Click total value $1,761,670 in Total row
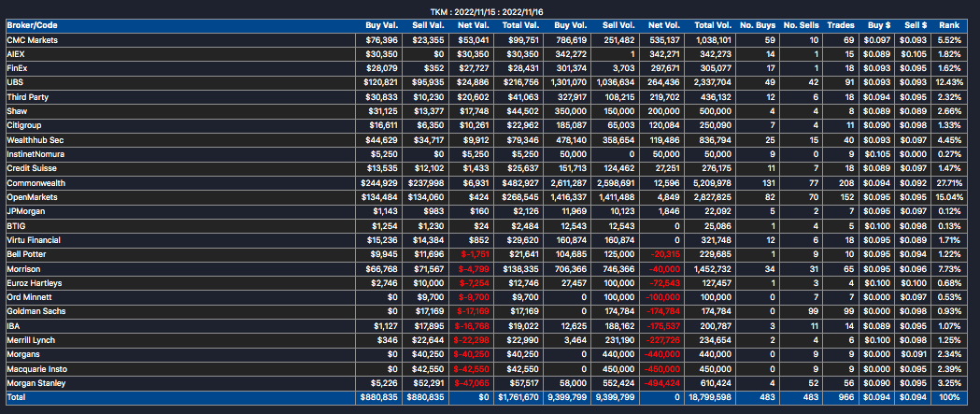This screenshot has width=980, height=414. (518, 397)
